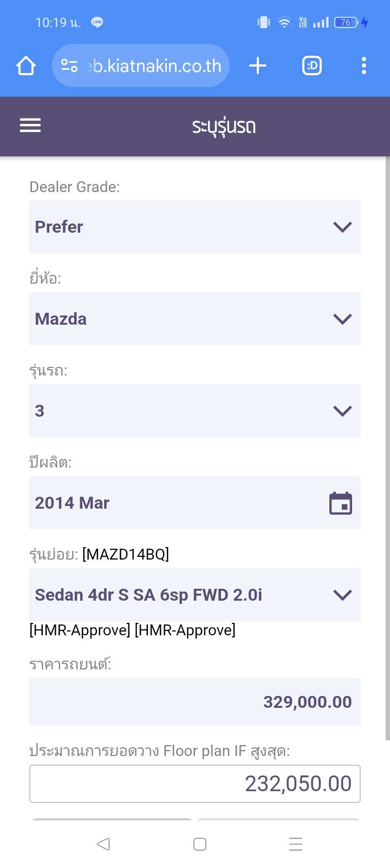Open Android recent apps button
The height and width of the screenshot is (868, 390).
[x=296, y=844]
